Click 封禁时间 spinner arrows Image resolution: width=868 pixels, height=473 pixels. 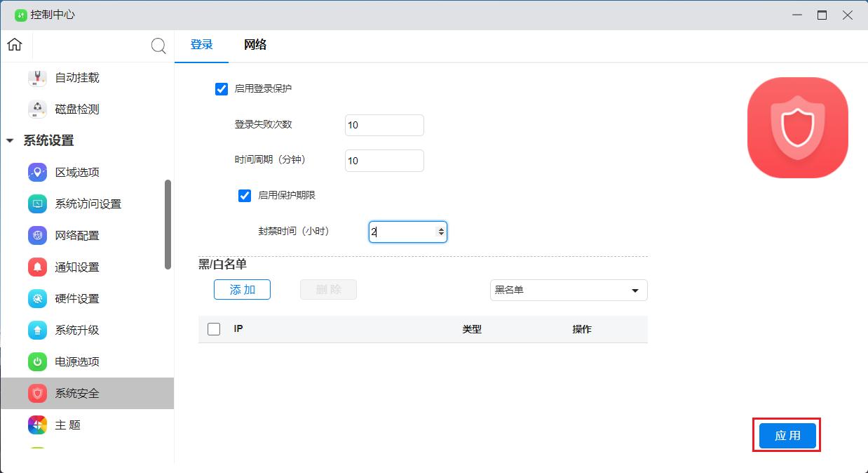pos(441,232)
